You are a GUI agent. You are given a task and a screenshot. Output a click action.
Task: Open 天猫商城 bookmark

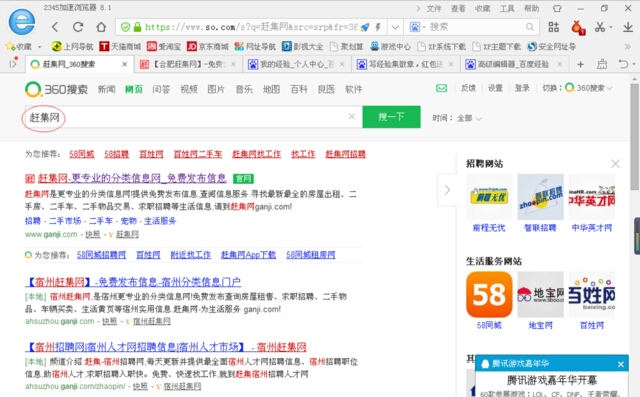[120, 47]
